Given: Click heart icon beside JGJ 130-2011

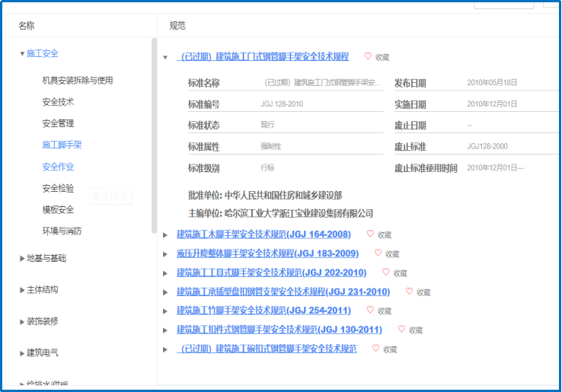Looking at the screenshot, I should click(401, 330).
